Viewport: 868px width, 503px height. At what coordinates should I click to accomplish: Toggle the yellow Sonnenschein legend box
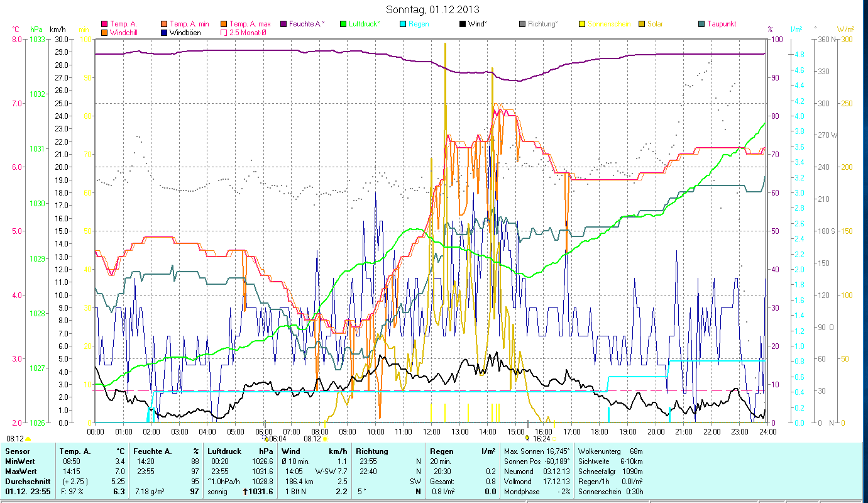[x=582, y=25]
